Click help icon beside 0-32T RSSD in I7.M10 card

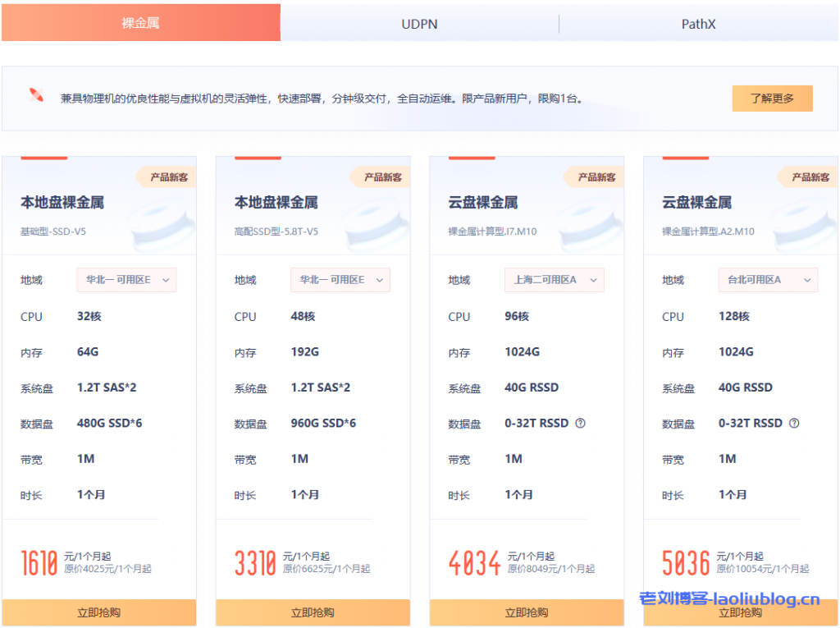[580, 424]
